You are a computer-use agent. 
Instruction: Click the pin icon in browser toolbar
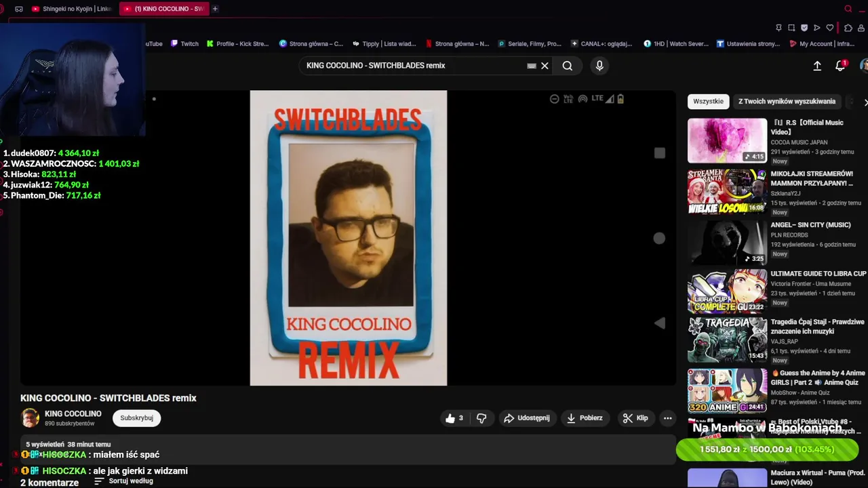tap(778, 28)
